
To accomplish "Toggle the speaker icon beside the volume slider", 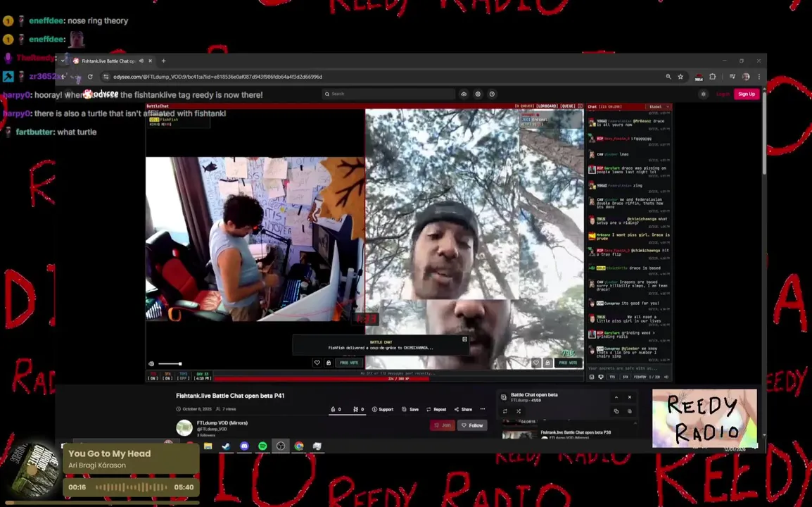I will point(151,364).
